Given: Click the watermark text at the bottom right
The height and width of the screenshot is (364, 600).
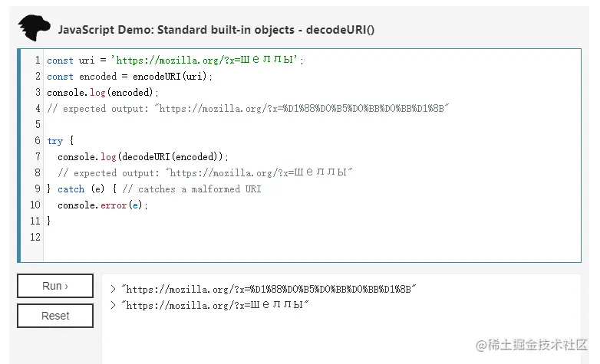Looking at the screenshot, I should click(x=531, y=346).
